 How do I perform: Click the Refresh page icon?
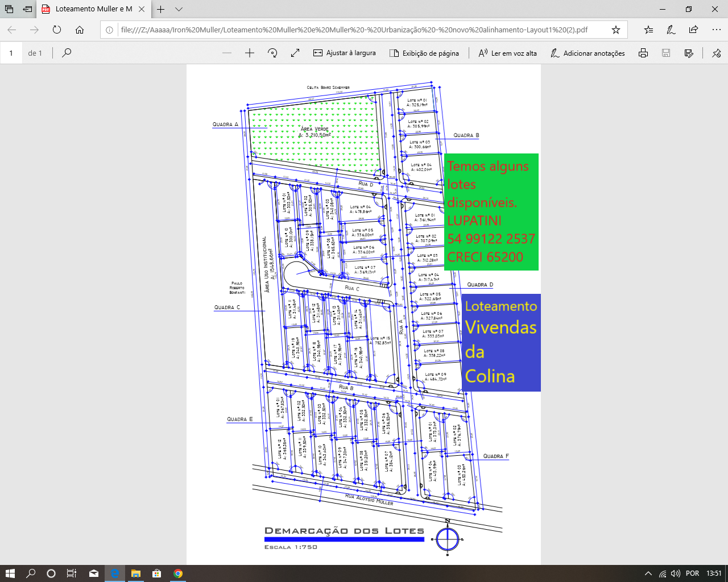[x=57, y=30]
